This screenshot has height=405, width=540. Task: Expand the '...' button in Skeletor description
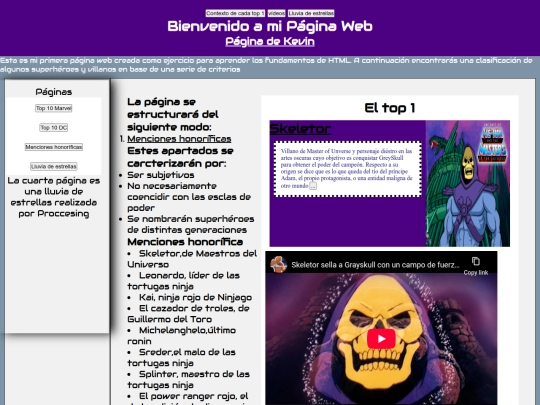(x=313, y=186)
